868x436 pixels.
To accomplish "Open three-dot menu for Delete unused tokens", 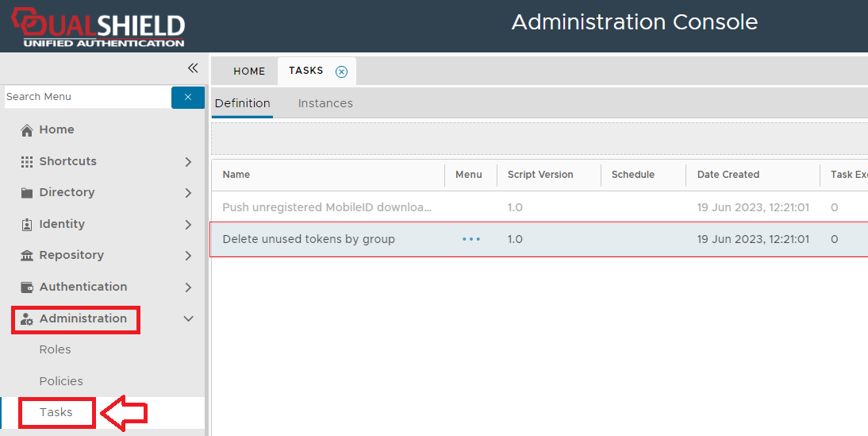I will 471,239.
